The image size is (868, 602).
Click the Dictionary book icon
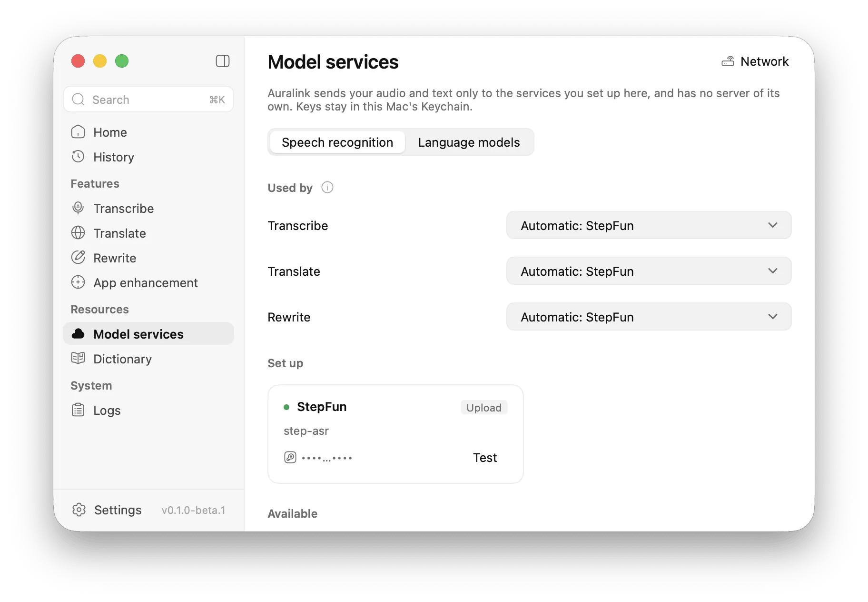point(78,358)
